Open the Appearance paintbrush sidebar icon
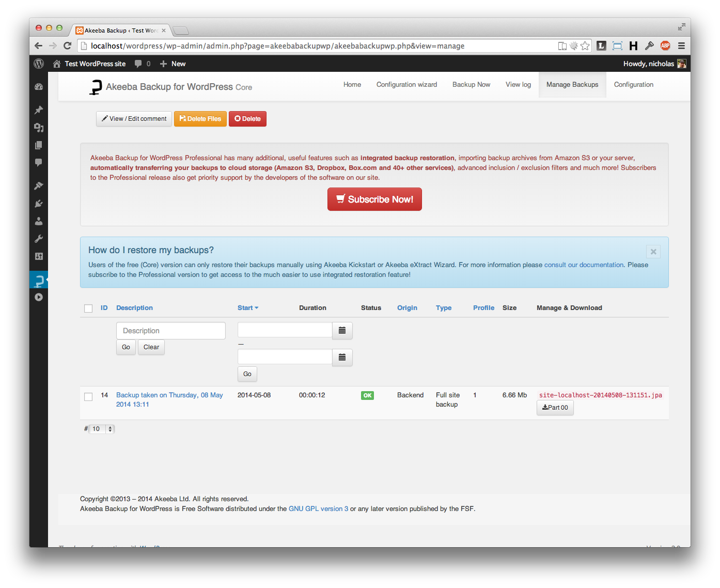 click(x=39, y=185)
